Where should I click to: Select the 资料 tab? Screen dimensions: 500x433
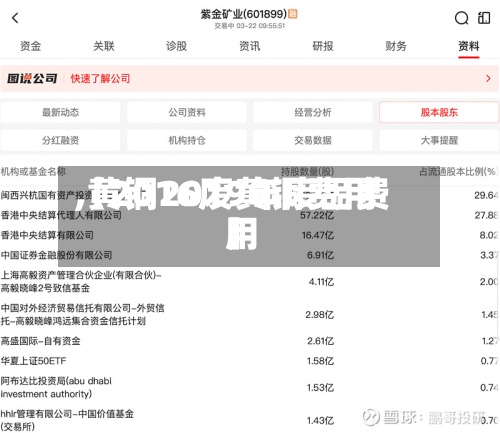[x=469, y=46]
